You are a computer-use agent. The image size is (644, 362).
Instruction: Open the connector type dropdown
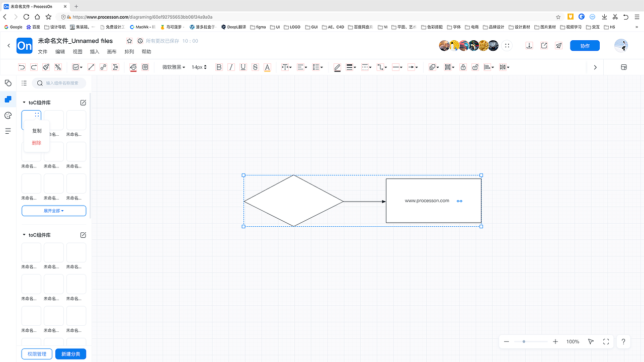[x=382, y=67]
